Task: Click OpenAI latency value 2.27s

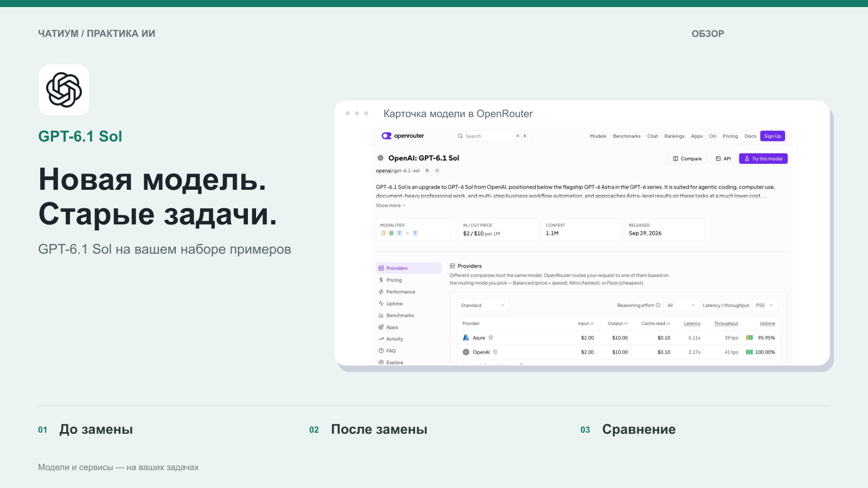Action: [x=694, y=352]
